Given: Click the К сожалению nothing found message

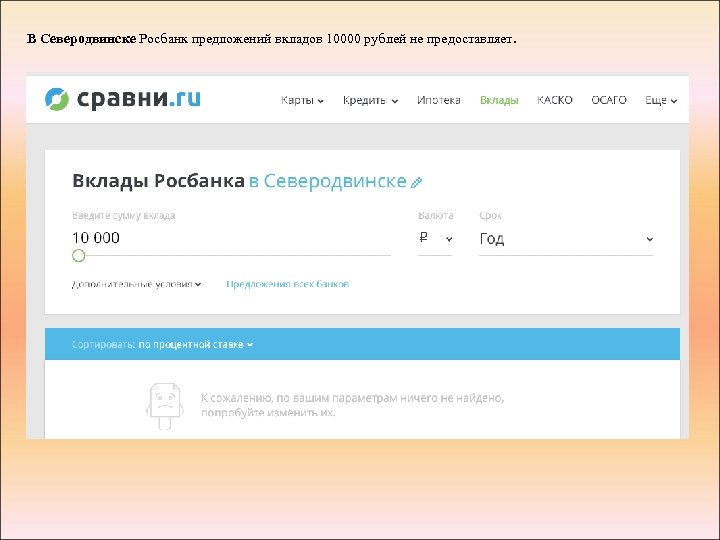Looking at the screenshot, I should coord(352,405).
